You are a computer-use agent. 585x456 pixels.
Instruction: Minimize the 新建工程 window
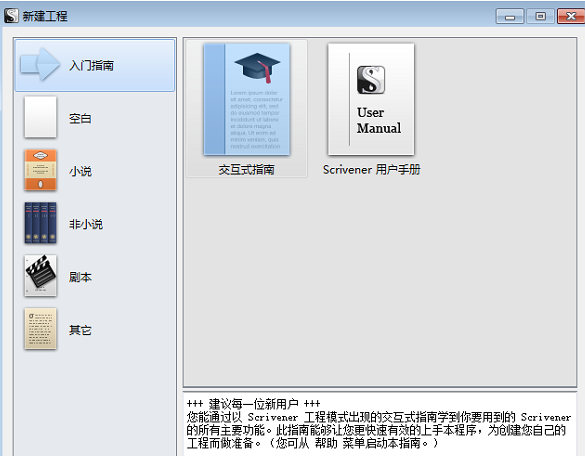pos(510,16)
